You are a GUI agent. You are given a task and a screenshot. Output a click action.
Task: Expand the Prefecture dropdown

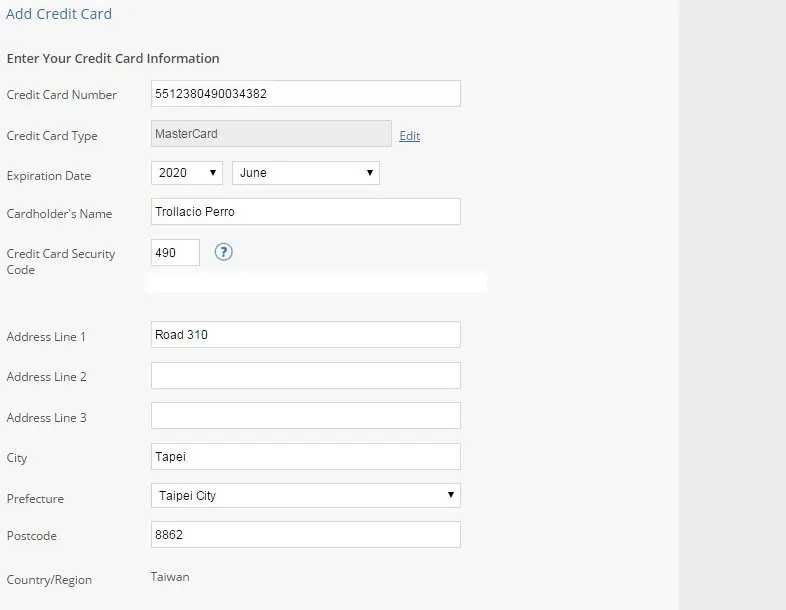tap(306, 495)
